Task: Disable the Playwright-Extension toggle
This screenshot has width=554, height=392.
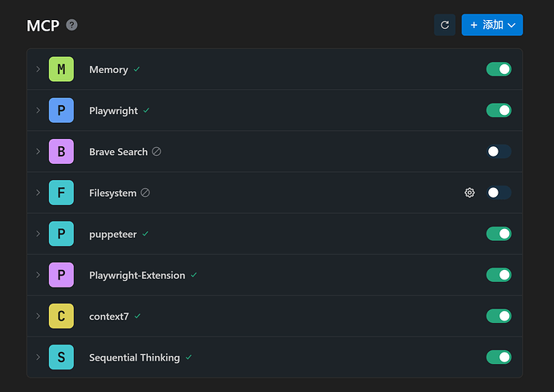Action: tap(499, 275)
